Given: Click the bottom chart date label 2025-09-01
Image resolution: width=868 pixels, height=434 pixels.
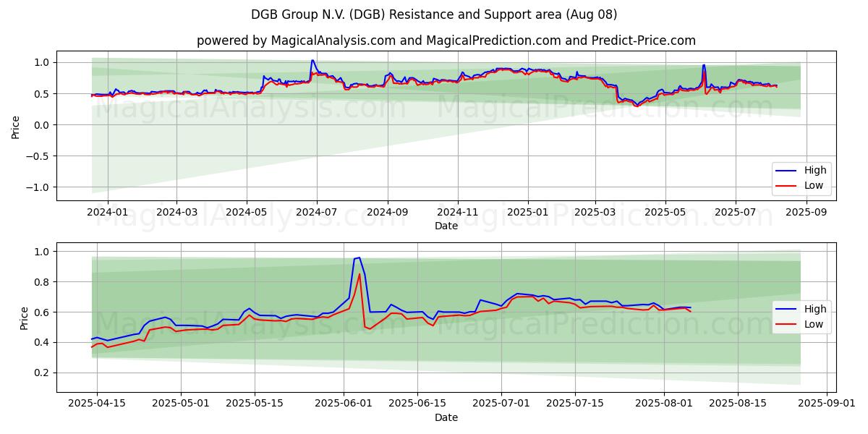Looking at the screenshot, I should pos(828,404).
